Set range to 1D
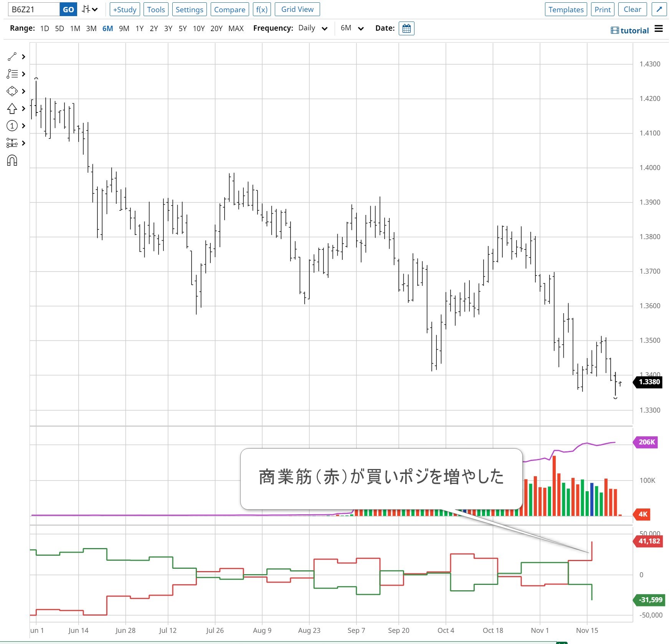The width and height of the screenshot is (672, 644). click(x=45, y=28)
